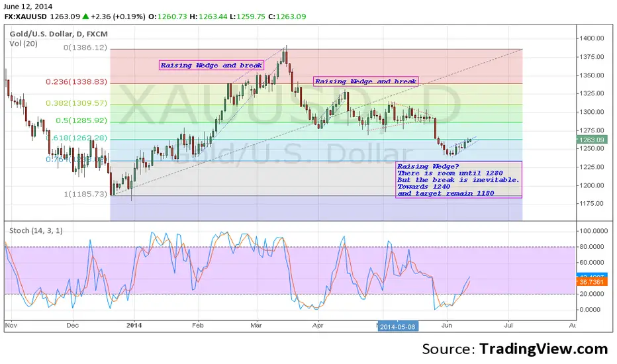Click the blue stochastic value tag above orange one
617x364 pixels.
pos(592,275)
